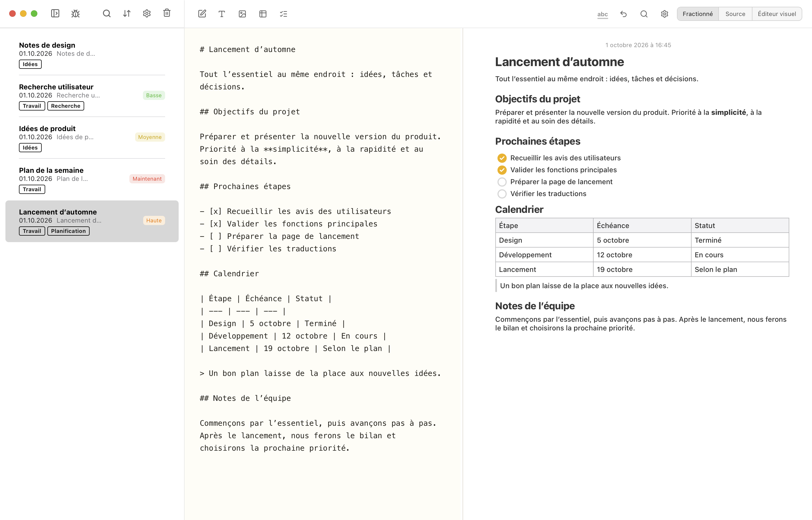Toggle the sidebar panel icon
Image resolution: width=812 pixels, height=520 pixels.
(x=55, y=14)
